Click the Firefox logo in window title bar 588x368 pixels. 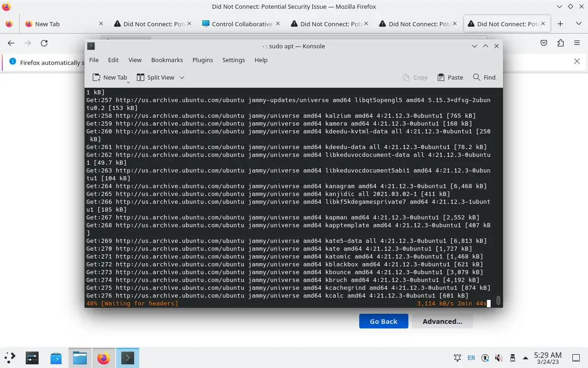(x=6, y=6)
